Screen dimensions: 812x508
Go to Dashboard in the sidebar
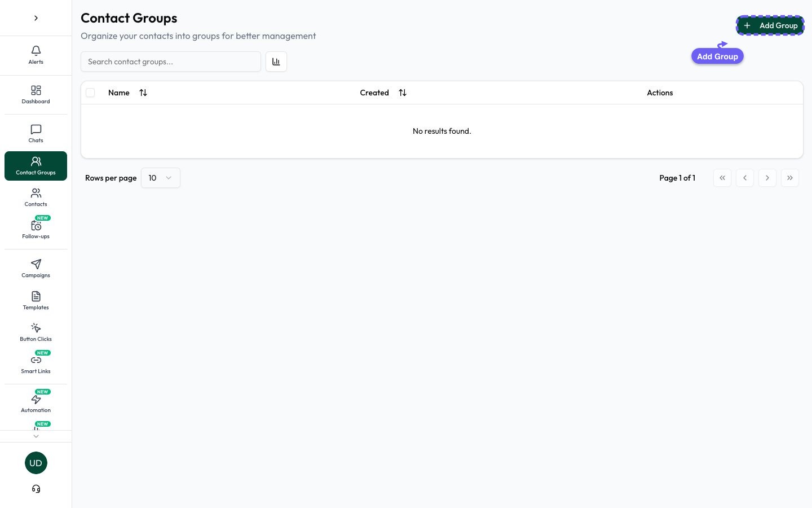(x=36, y=95)
